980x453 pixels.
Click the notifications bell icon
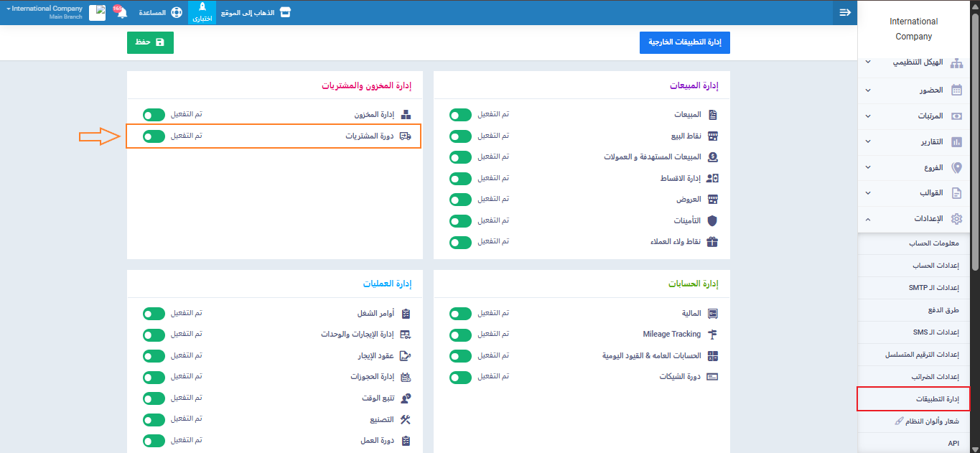[x=122, y=13]
